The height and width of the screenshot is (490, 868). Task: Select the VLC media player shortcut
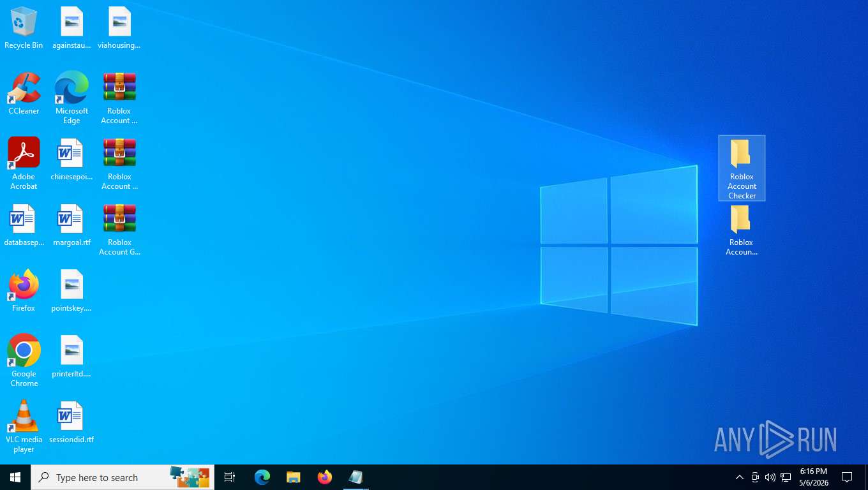pyautogui.click(x=24, y=427)
